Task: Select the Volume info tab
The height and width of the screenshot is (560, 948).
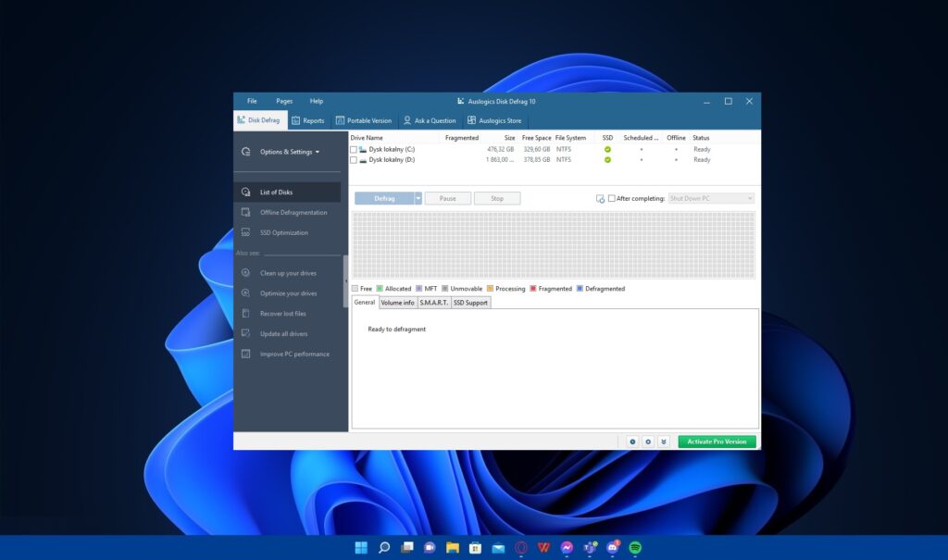Action: click(x=398, y=303)
